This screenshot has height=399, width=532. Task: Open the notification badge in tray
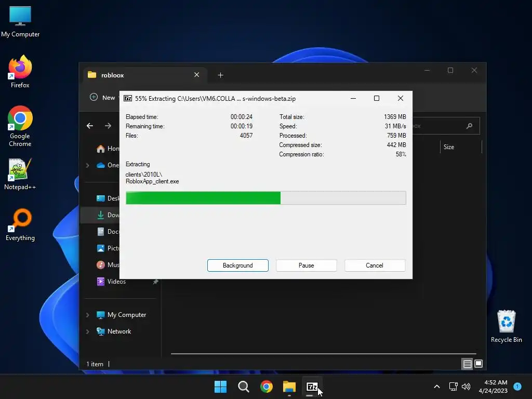pos(517,387)
